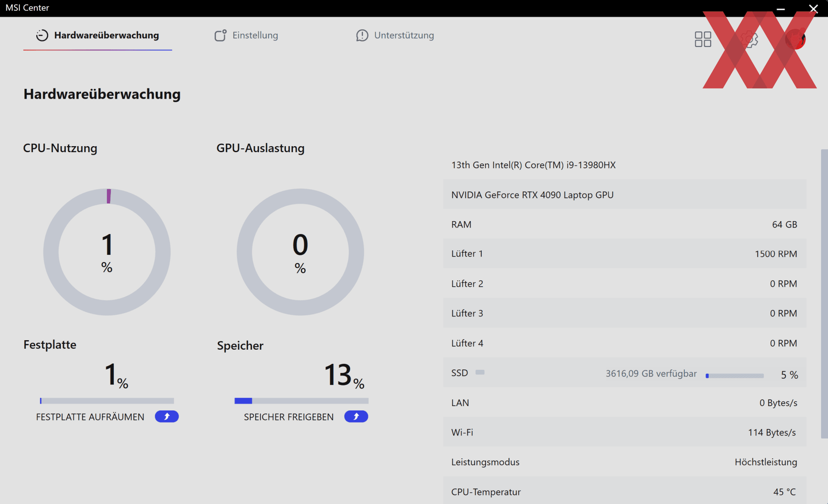This screenshot has height=504, width=828.
Task: Close the MSI Center window
Action: tap(813, 8)
